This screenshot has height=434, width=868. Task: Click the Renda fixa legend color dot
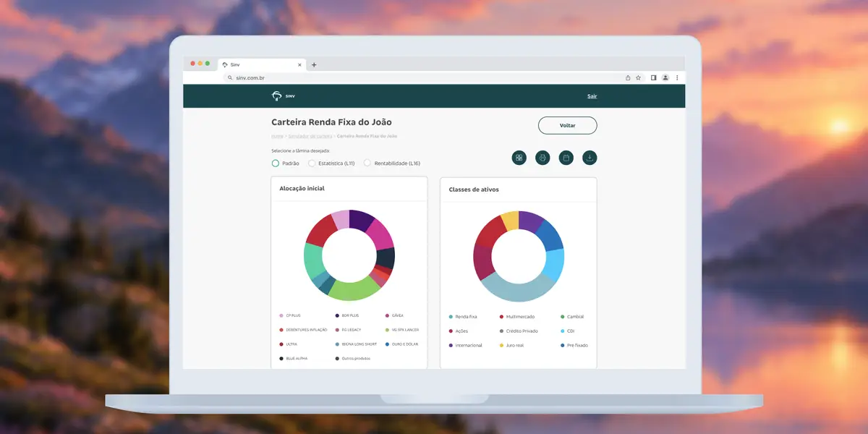[x=451, y=317]
